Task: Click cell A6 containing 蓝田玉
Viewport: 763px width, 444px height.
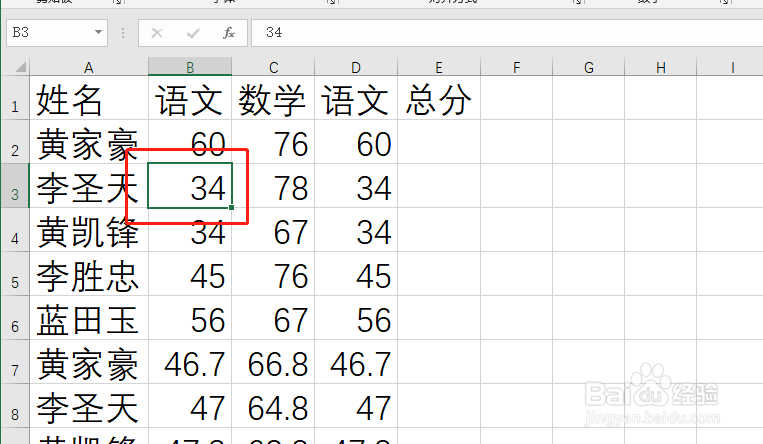Action: 89,317
